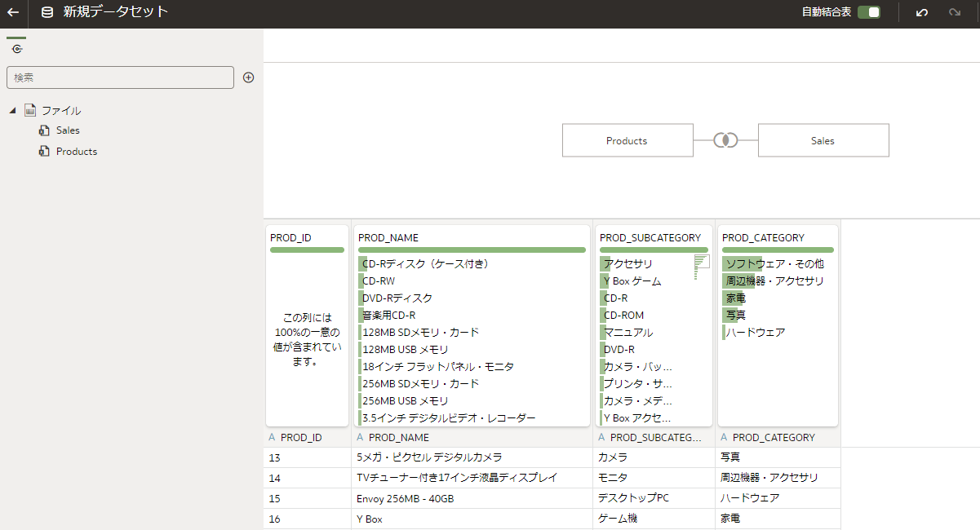Click the dataset cylinder icon in header
The image size is (980, 530).
[47, 12]
